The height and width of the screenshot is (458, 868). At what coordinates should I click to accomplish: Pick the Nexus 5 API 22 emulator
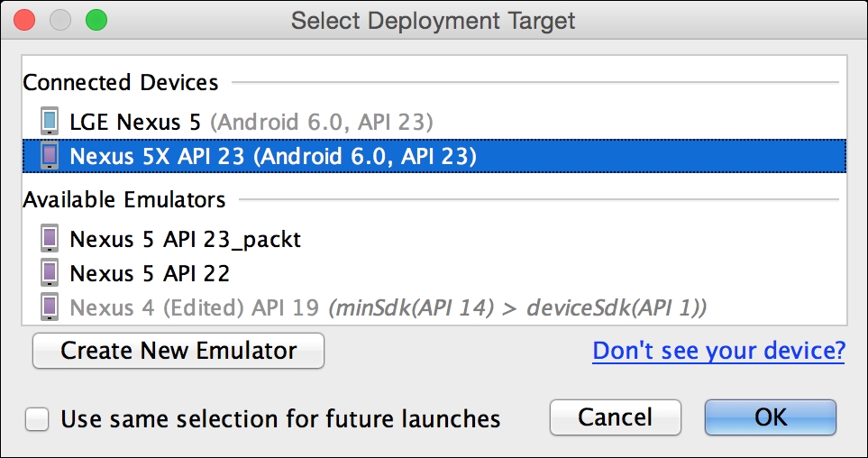point(149,272)
